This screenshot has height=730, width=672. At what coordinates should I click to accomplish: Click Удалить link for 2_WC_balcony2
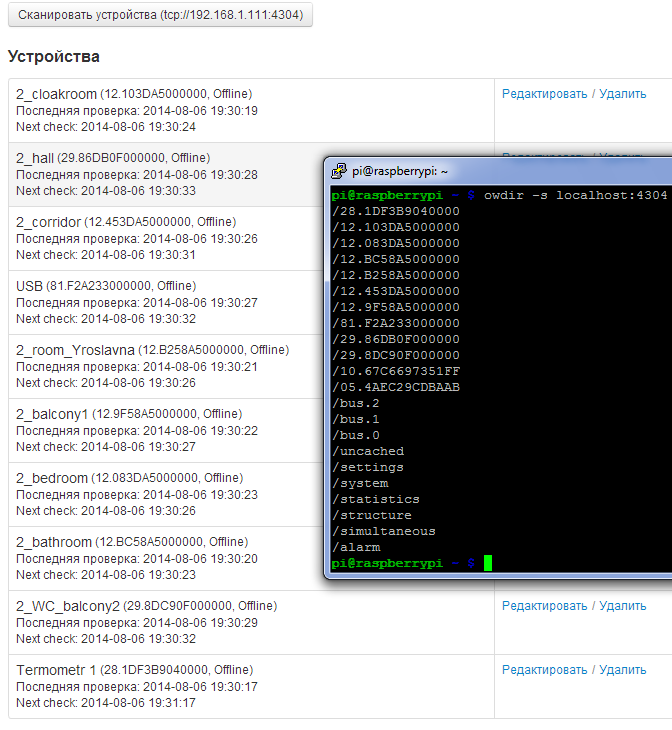pyautogui.click(x=623, y=606)
